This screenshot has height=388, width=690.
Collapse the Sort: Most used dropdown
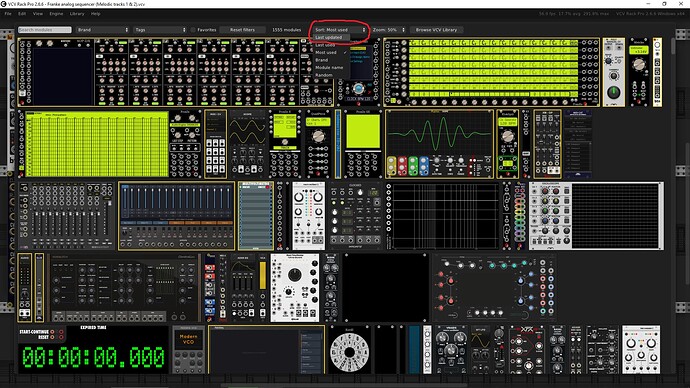point(340,30)
